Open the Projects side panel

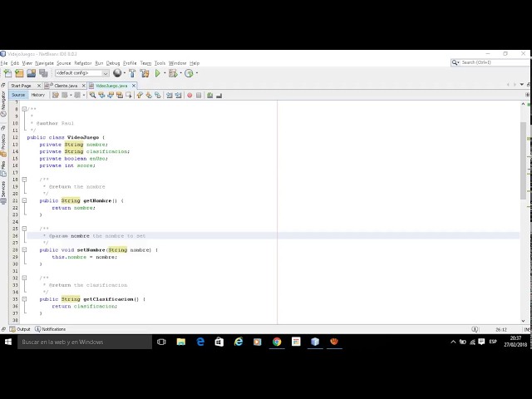(3, 145)
